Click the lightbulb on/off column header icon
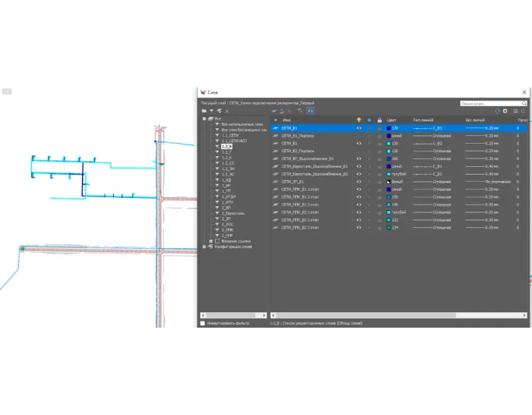This screenshot has height=415, width=532. 358,120
